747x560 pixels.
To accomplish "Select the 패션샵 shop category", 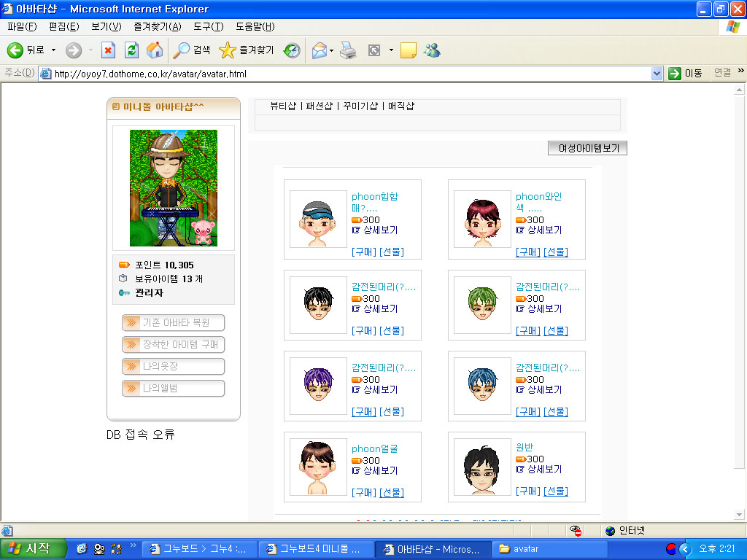I will pos(318,106).
